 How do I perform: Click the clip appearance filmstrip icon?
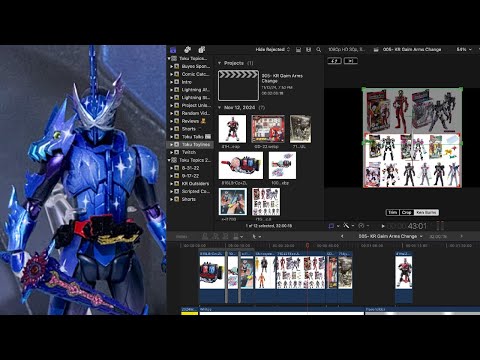click(298, 50)
